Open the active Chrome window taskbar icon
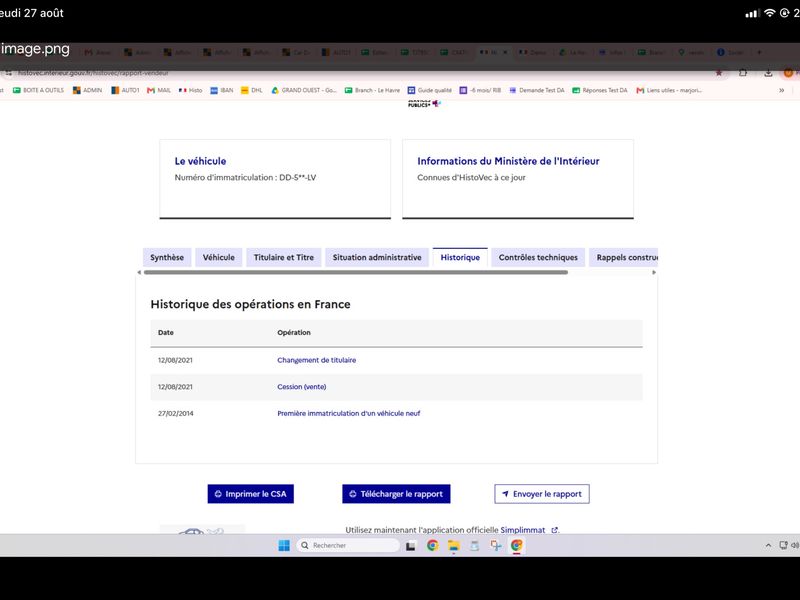Screen dimensions: 800x600 point(516,545)
